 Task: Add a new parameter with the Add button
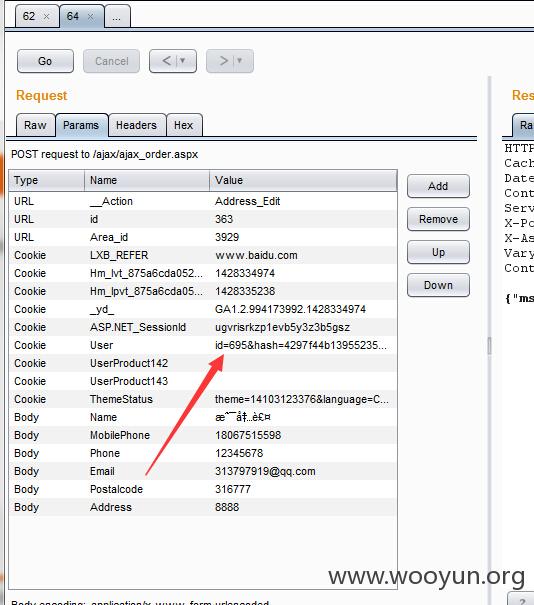(x=438, y=186)
